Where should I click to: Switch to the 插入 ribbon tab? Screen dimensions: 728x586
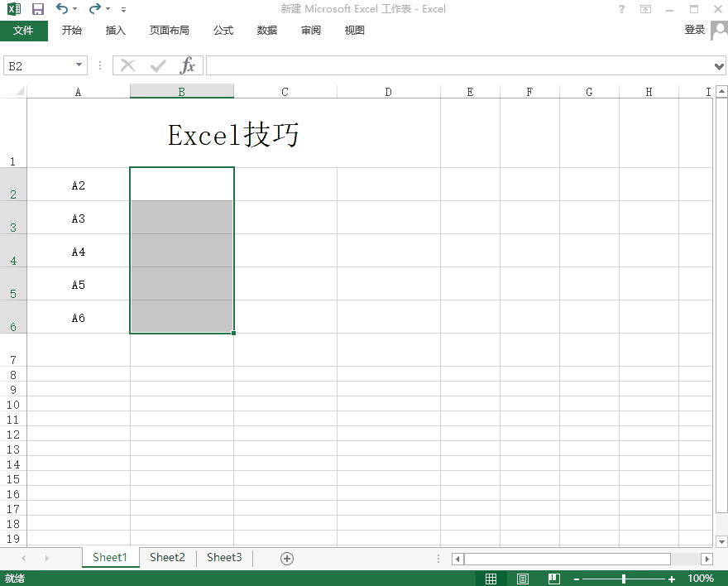point(116,31)
